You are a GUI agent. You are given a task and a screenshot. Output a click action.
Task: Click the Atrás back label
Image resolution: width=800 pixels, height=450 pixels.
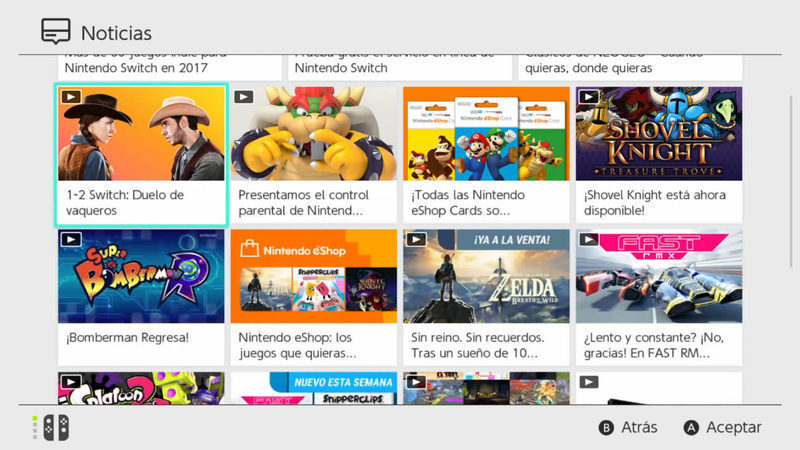click(638, 427)
